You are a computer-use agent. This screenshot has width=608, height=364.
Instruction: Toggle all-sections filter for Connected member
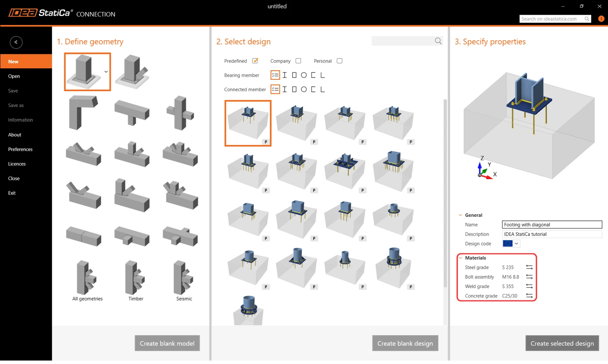[275, 90]
